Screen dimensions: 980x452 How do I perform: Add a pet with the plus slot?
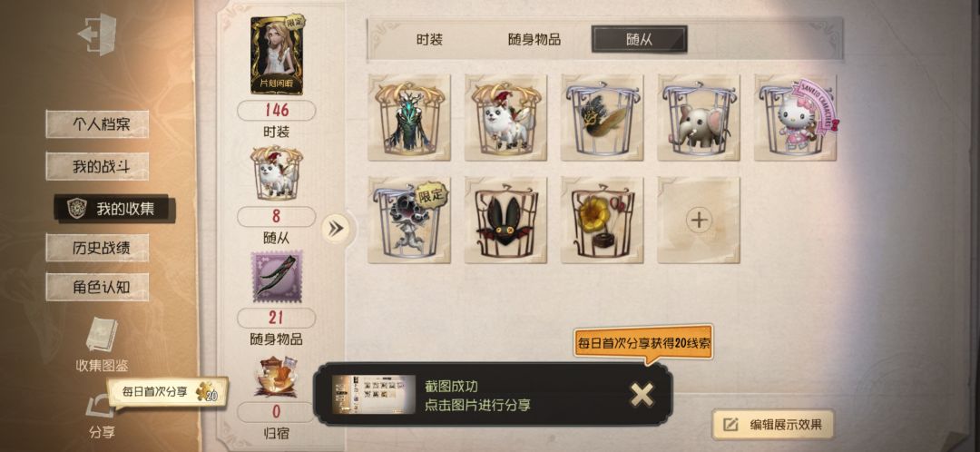(x=699, y=220)
